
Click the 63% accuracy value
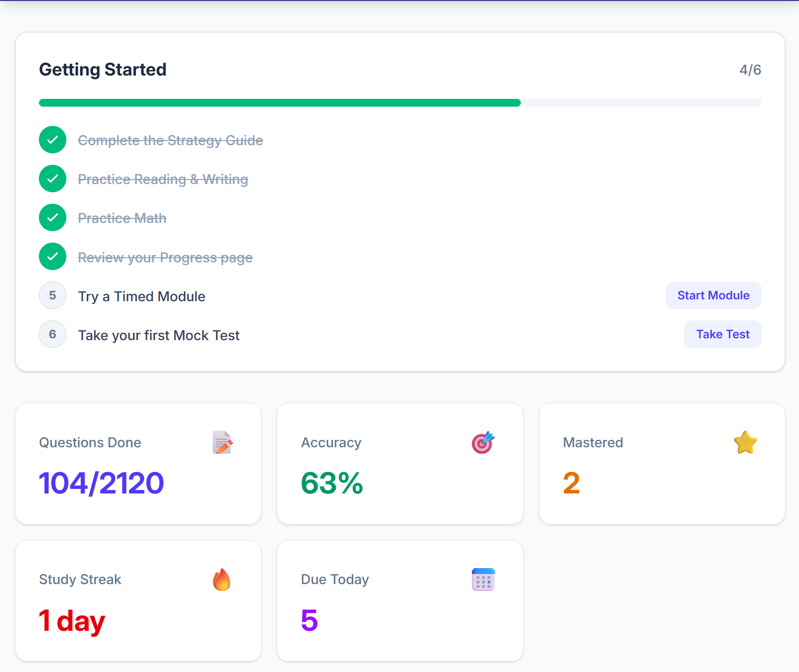coord(332,483)
